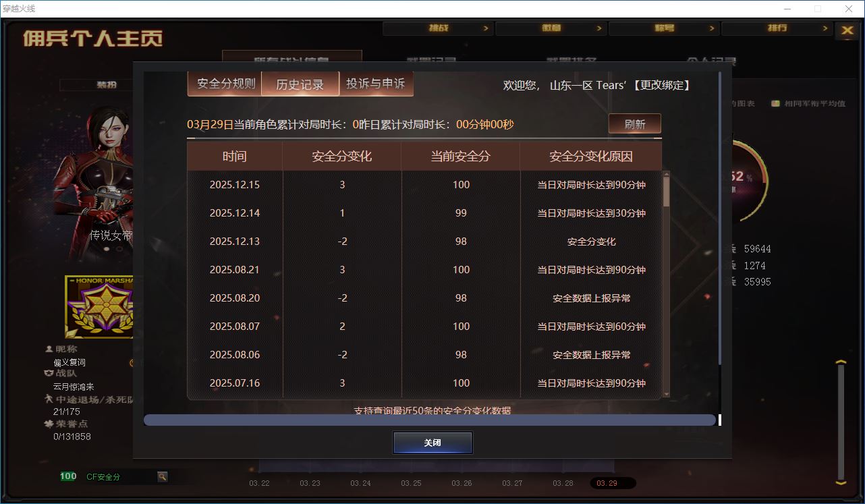Select the 历史记录 tab

pos(300,84)
